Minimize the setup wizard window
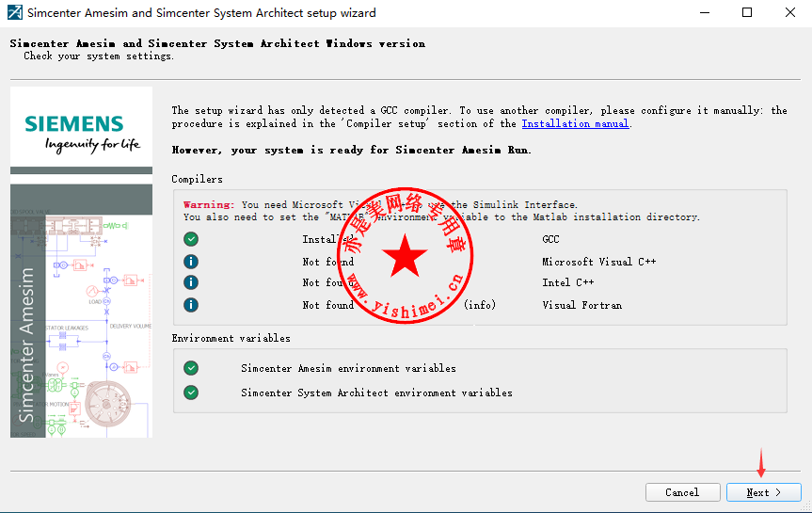The image size is (812, 513). (x=705, y=12)
